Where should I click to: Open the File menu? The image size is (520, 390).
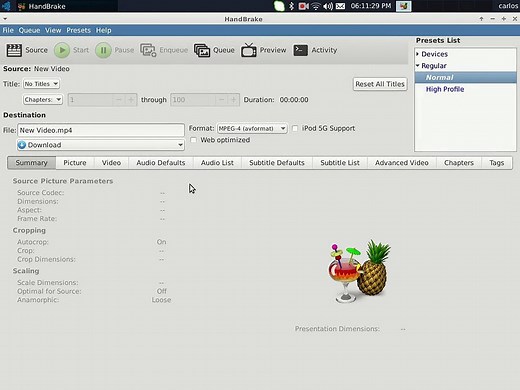[x=8, y=30]
